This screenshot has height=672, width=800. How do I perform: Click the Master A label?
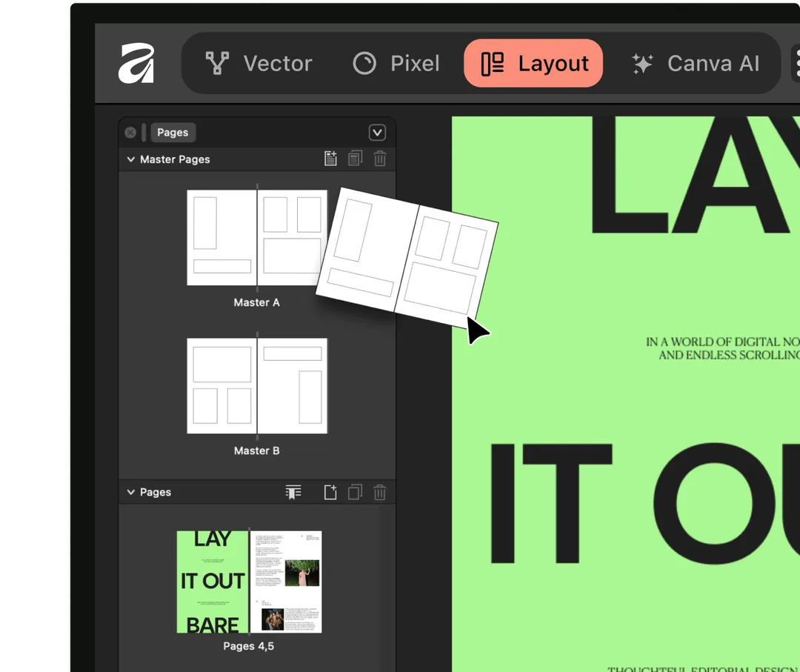coord(256,302)
